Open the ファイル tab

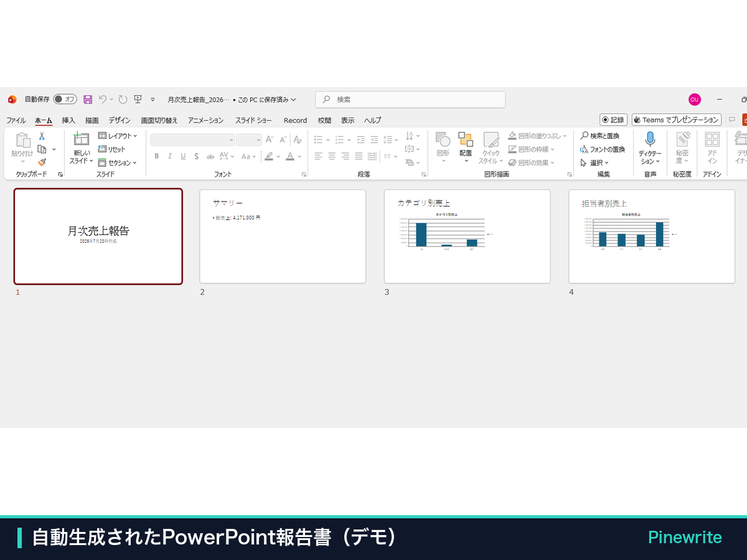[x=16, y=120]
